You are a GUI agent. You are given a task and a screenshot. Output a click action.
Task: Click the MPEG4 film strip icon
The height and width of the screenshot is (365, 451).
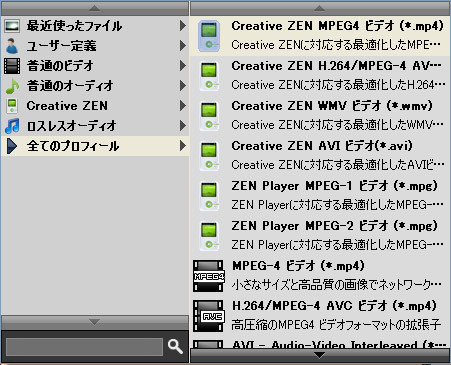(x=209, y=276)
